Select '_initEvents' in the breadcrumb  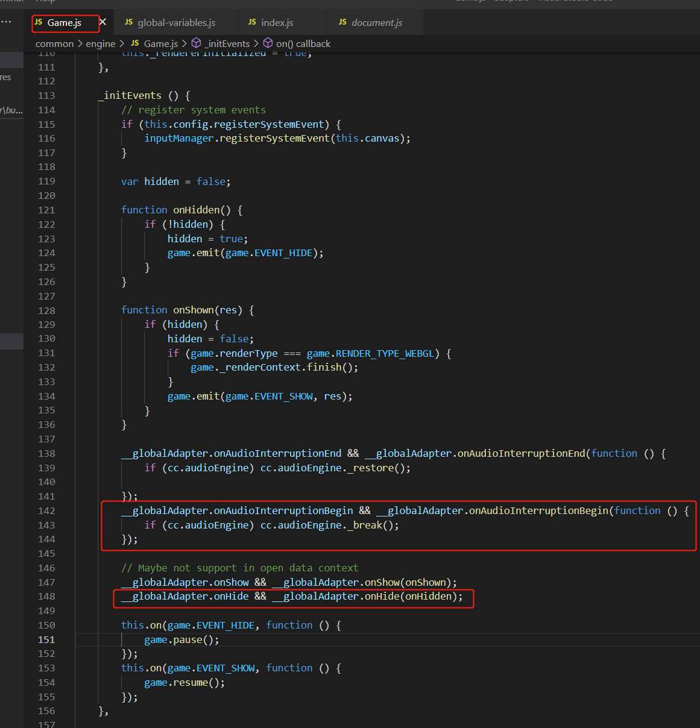(x=227, y=44)
